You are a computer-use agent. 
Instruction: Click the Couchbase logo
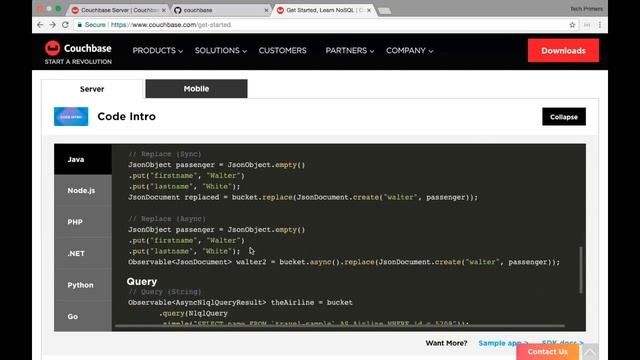point(78,48)
